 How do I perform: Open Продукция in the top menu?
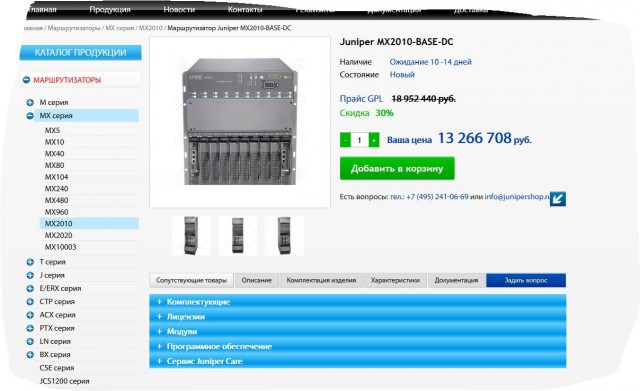pos(110,9)
